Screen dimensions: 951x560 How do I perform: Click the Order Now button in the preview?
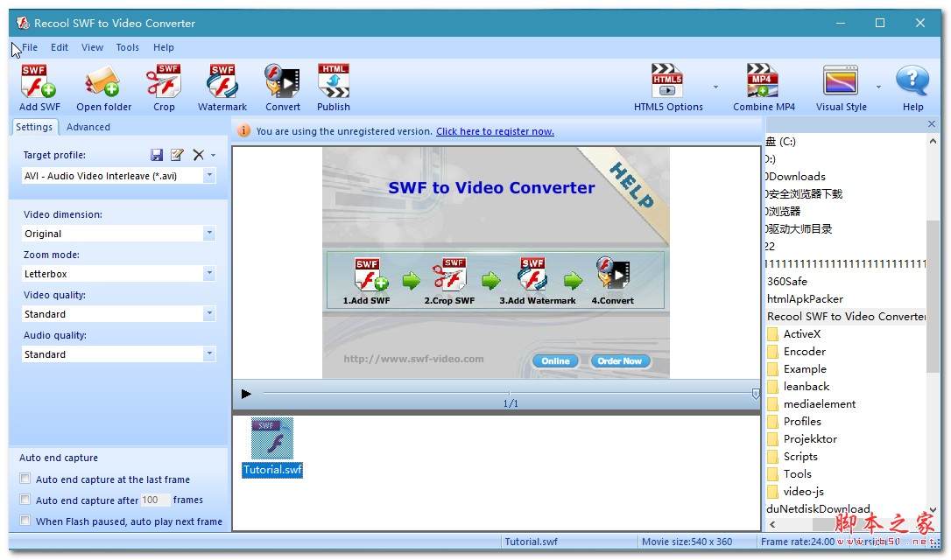tap(619, 361)
